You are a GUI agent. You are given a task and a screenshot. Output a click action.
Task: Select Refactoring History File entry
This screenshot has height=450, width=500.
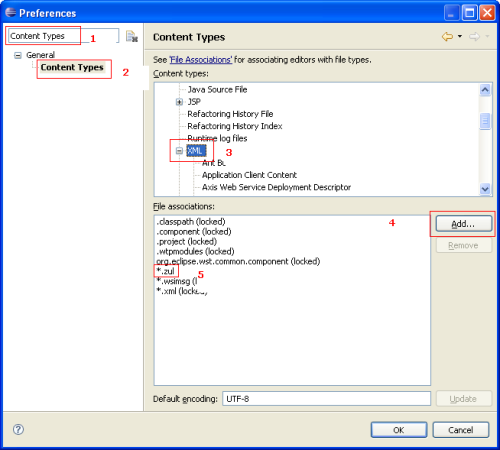tap(230, 114)
